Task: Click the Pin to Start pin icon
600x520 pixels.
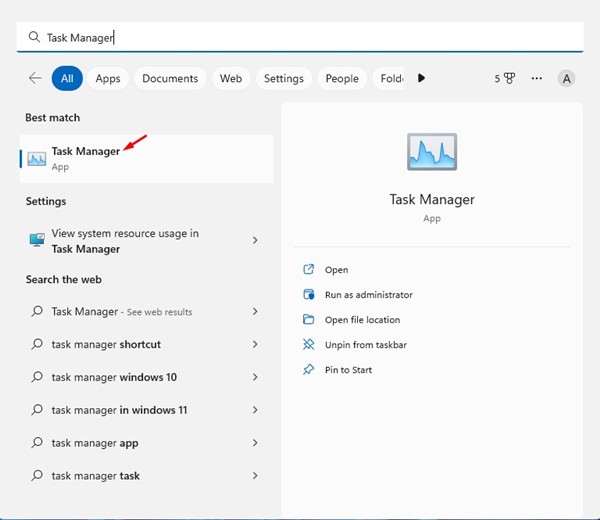Action: (x=308, y=369)
